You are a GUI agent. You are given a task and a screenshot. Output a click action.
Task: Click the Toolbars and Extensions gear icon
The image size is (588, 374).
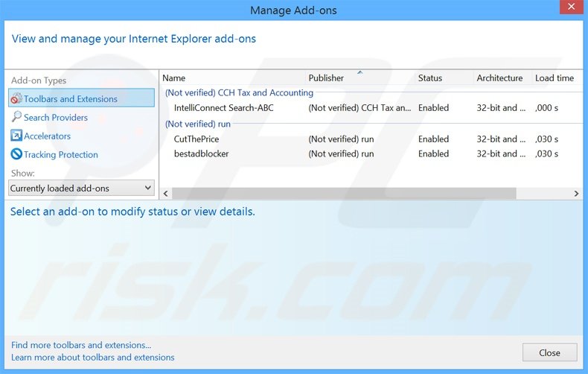pyautogui.click(x=16, y=98)
